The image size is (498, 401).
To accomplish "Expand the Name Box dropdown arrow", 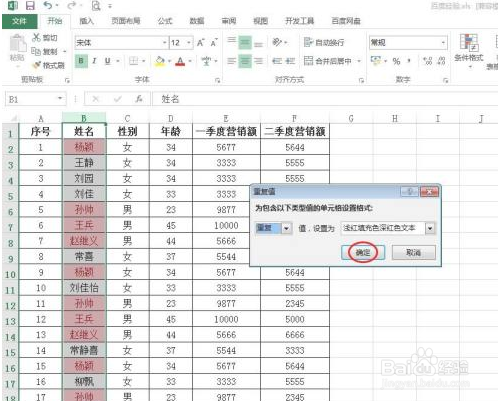I will coord(60,98).
